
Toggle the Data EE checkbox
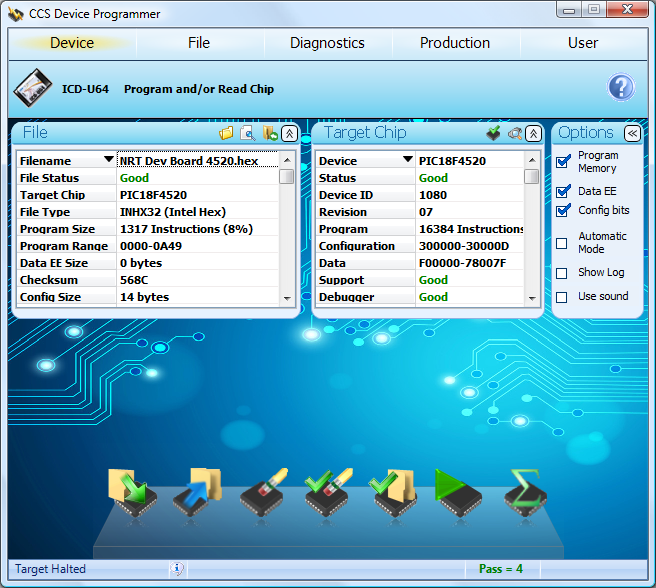(562, 191)
